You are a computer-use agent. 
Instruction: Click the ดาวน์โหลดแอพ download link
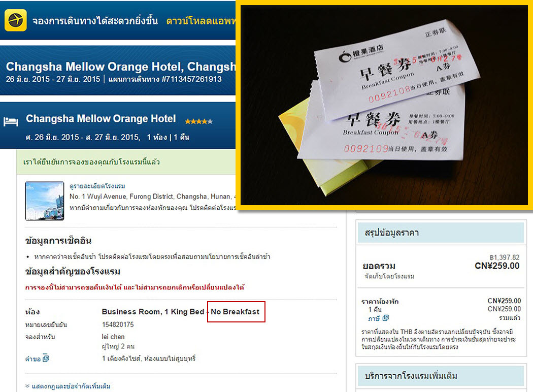coord(201,21)
